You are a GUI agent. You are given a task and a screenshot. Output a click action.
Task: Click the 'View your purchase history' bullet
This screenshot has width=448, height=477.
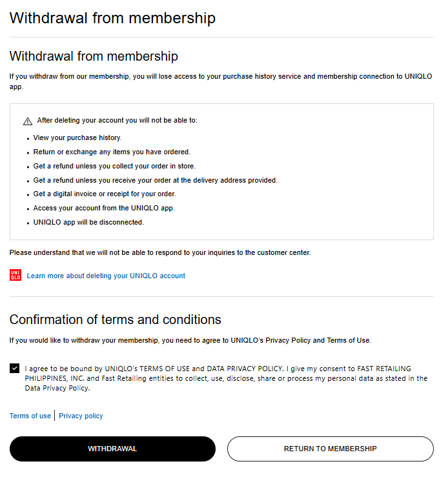pyautogui.click(x=77, y=137)
